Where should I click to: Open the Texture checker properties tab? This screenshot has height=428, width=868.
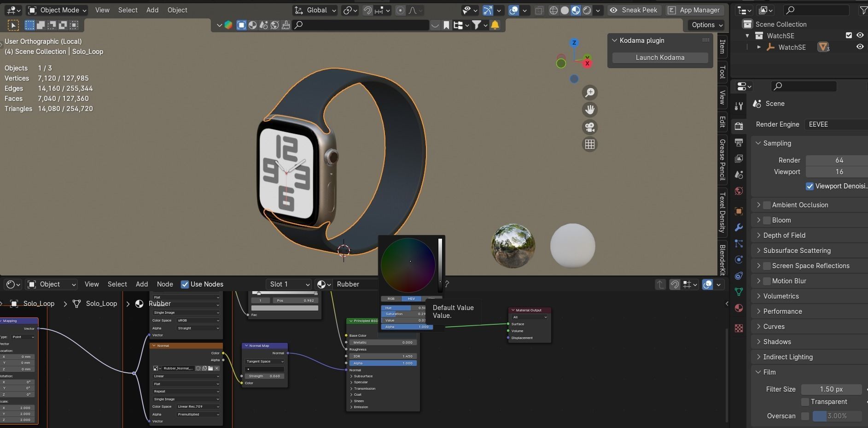click(x=739, y=328)
